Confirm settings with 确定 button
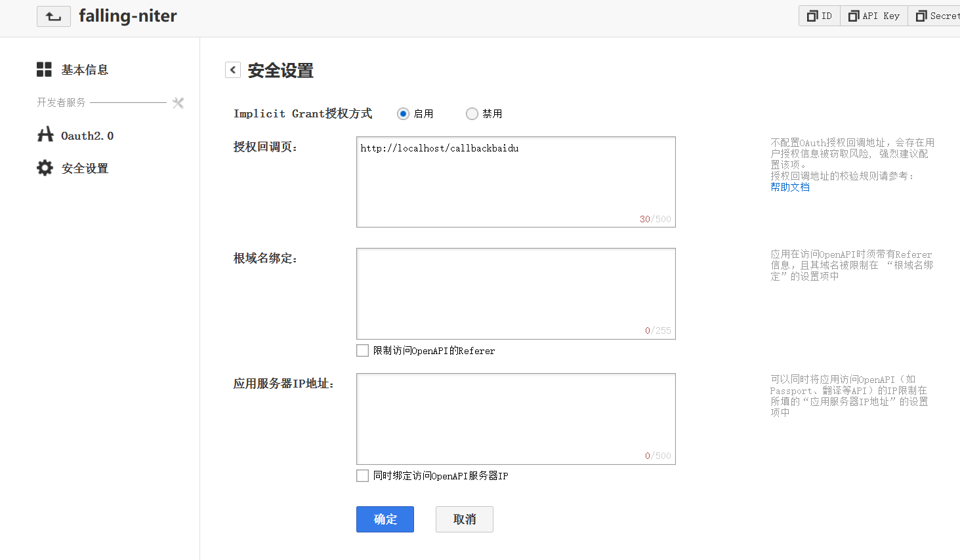 385,519
